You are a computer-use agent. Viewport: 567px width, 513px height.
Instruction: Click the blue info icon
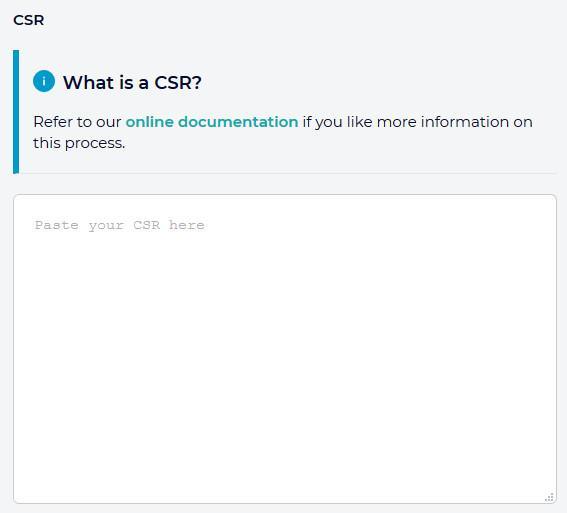click(x=44, y=81)
